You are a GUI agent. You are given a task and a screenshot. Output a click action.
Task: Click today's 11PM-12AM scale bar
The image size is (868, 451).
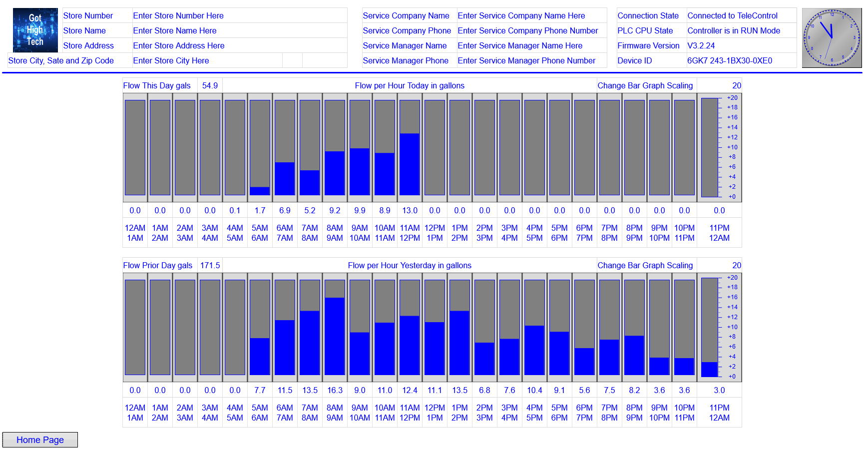710,147
